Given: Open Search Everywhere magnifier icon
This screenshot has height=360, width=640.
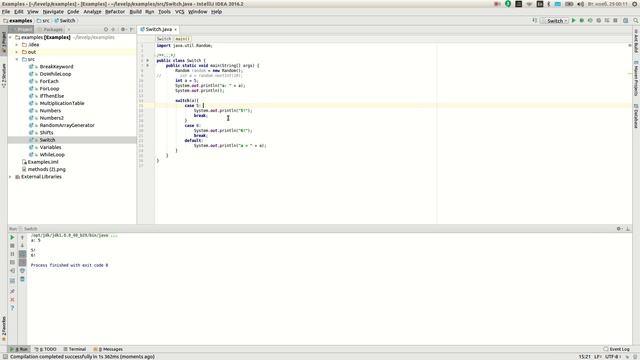Looking at the screenshot, I should coord(636,20).
